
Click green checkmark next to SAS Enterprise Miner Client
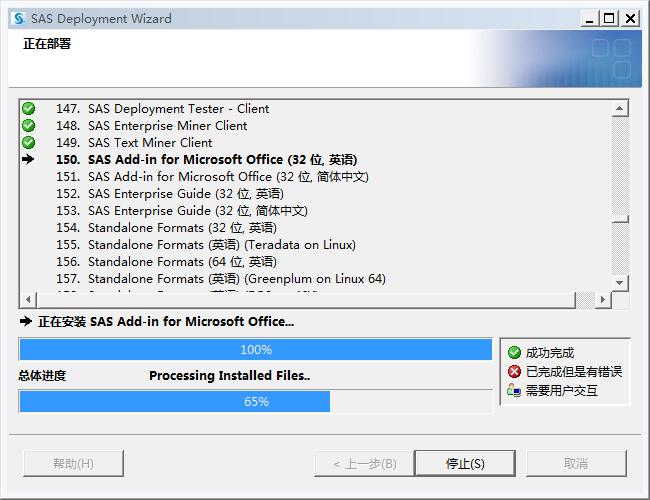pyautogui.click(x=28, y=125)
